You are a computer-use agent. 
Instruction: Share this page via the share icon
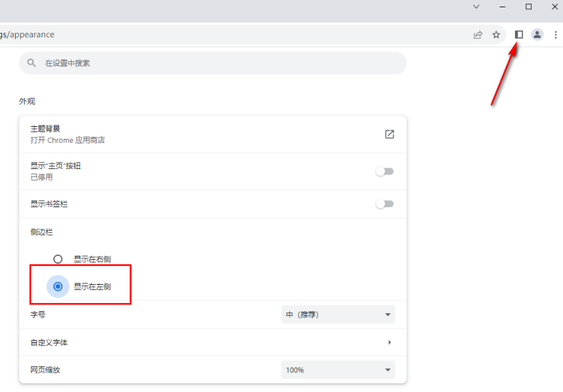click(x=478, y=35)
